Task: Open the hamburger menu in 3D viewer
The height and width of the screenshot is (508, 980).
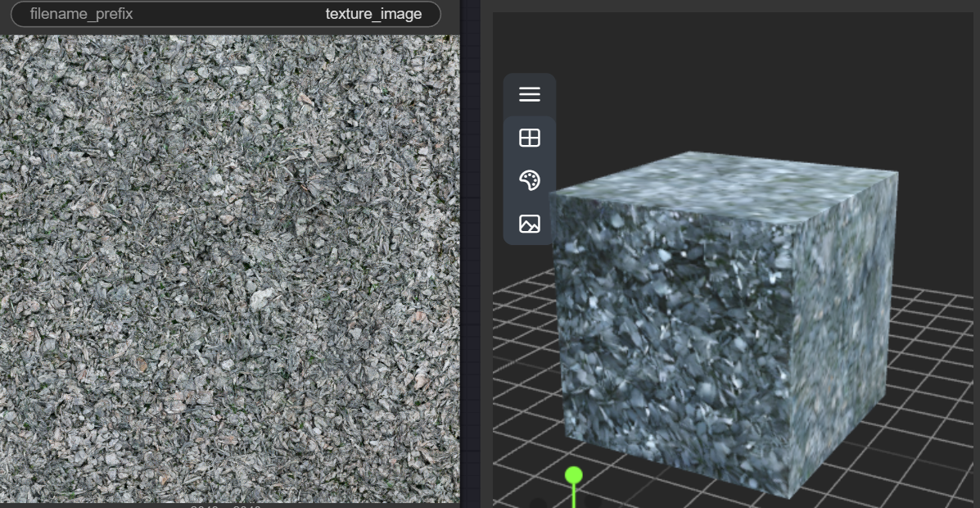Action: coord(530,94)
